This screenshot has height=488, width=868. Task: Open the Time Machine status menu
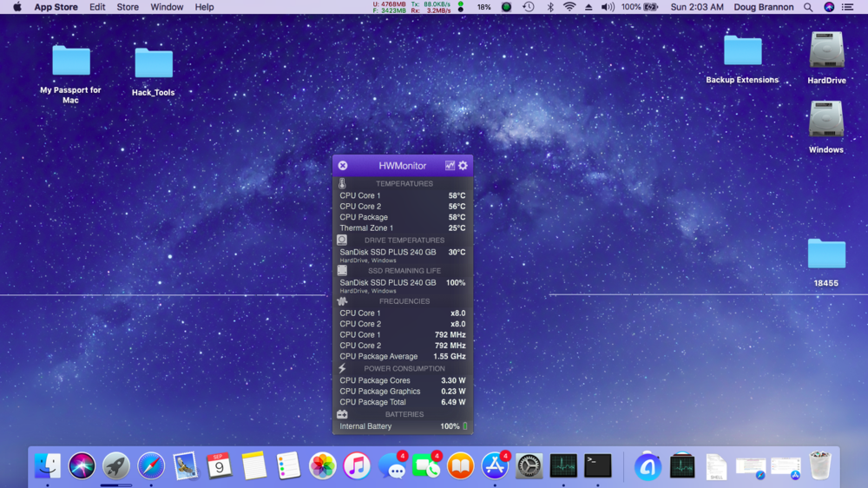(x=529, y=7)
